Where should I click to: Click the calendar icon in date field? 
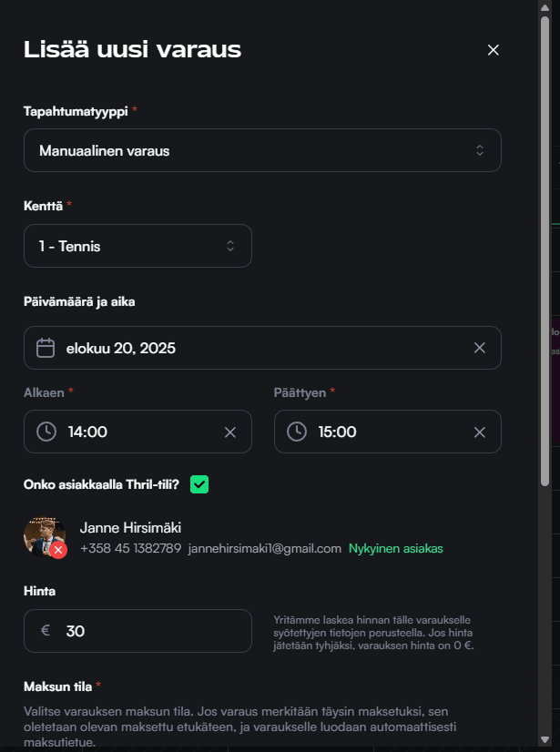(x=46, y=348)
